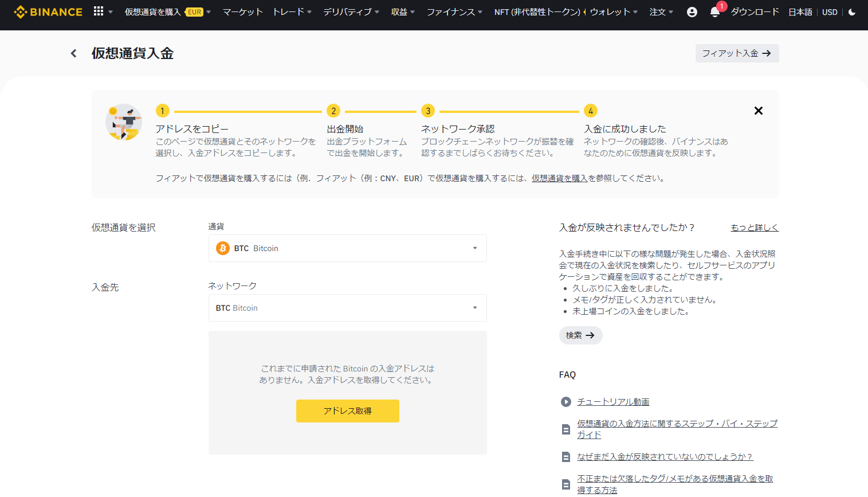
Task: Expand the ファイナンス dropdown menu
Action: pyautogui.click(x=454, y=12)
